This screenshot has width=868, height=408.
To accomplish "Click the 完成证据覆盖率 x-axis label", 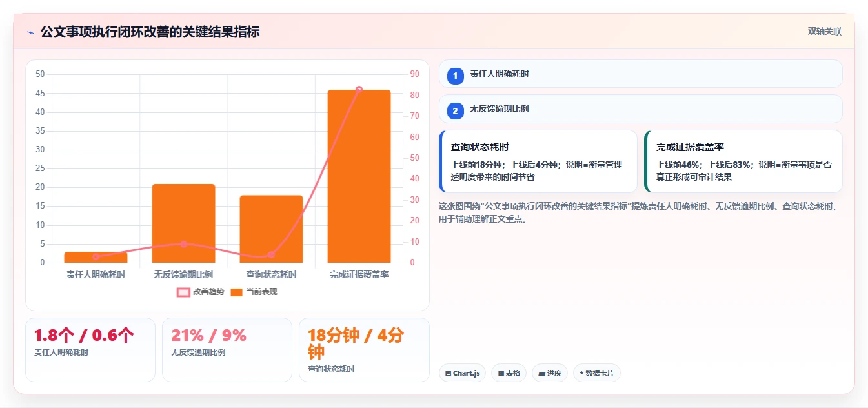I will [x=359, y=275].
